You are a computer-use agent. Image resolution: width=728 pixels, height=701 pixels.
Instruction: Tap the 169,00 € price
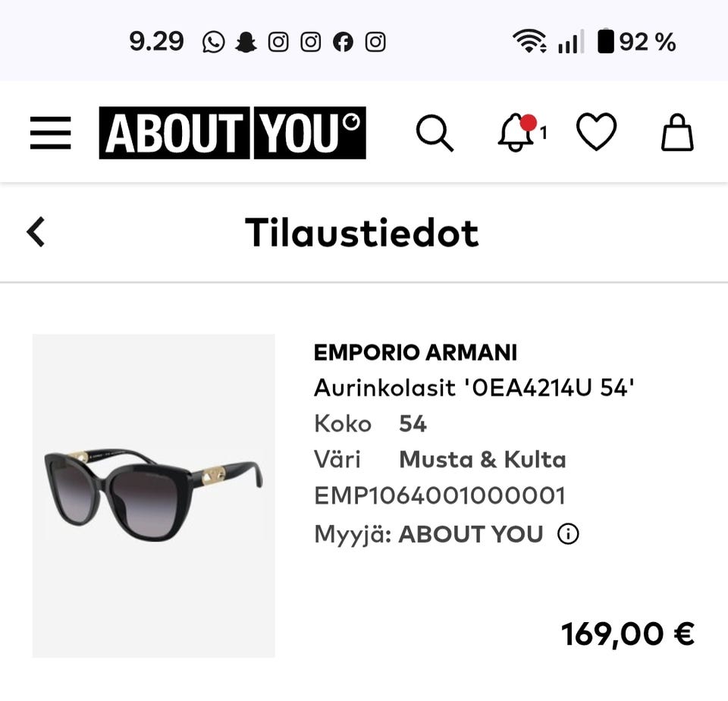click(627, 633)
